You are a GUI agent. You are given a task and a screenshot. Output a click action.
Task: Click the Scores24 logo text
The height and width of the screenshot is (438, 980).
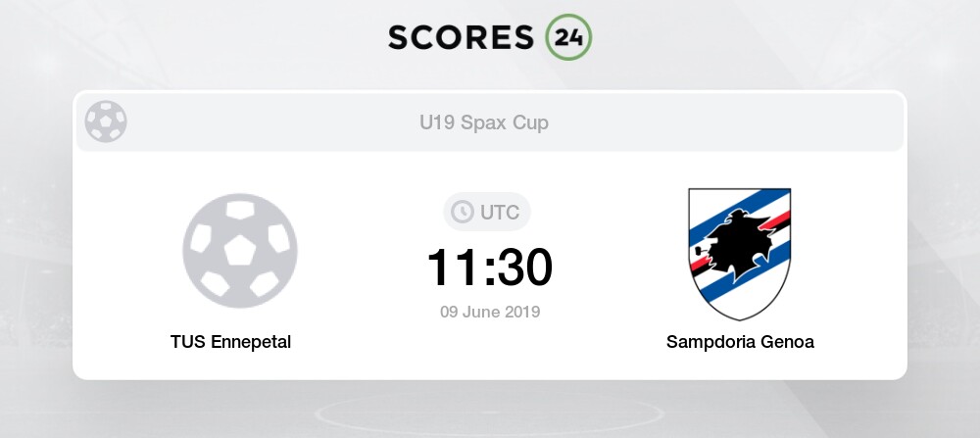[489, 37]
